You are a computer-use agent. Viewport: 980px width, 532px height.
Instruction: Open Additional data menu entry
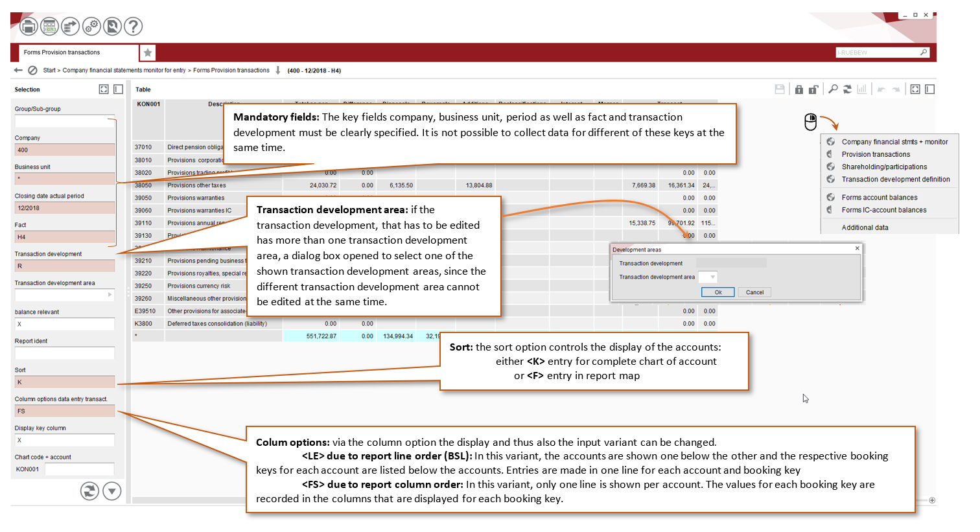[x=865, y=227]
